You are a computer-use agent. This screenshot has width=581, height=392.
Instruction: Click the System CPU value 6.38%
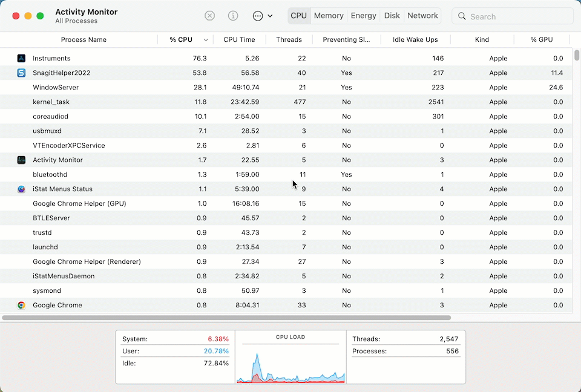tap(218, 339)
